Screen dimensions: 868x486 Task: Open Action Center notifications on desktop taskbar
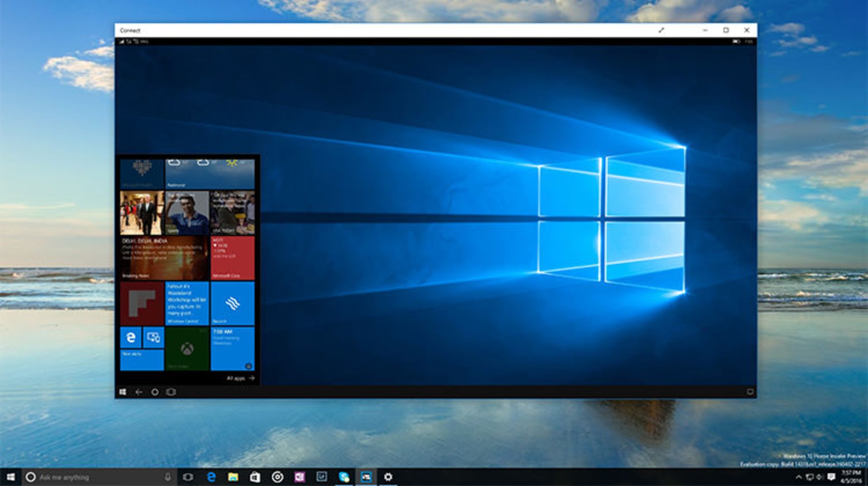click(x=831, y=477)
